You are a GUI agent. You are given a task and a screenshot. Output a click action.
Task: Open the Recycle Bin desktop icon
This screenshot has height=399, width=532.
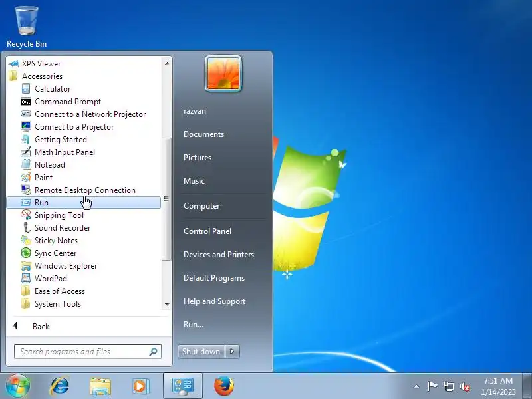point(27,27)
